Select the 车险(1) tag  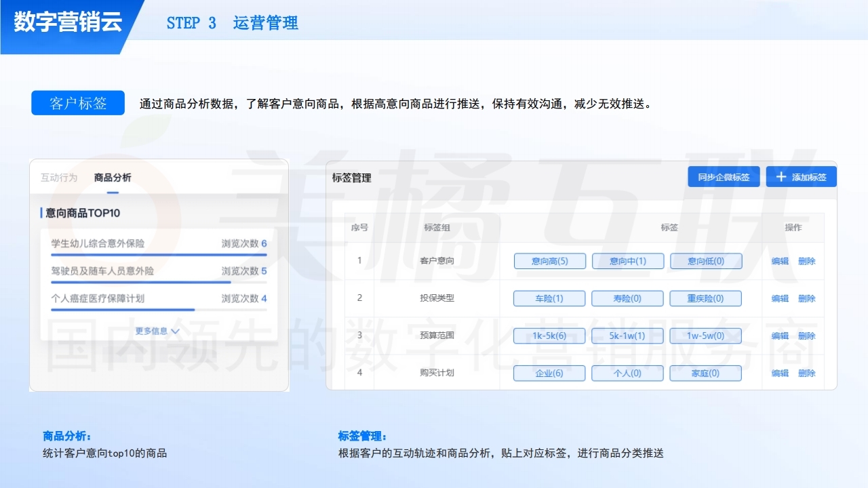[x=549, y=298]
